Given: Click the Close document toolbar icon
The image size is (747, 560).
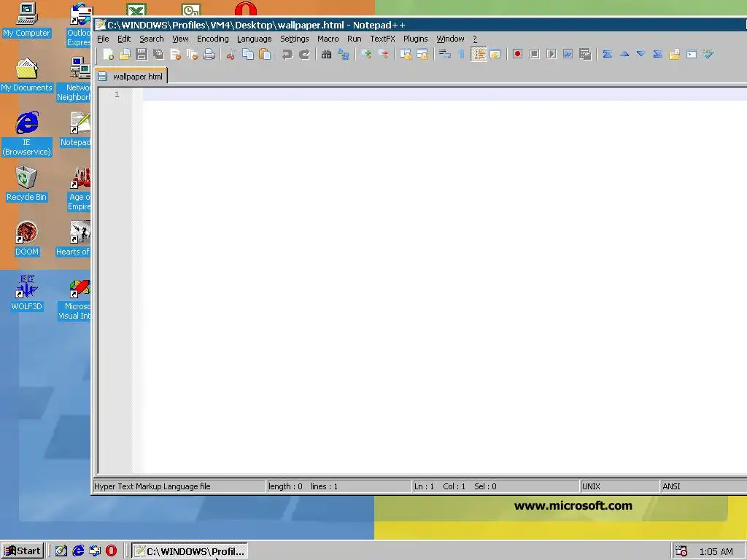Looking at the screenshot, I should coord(175,54).
